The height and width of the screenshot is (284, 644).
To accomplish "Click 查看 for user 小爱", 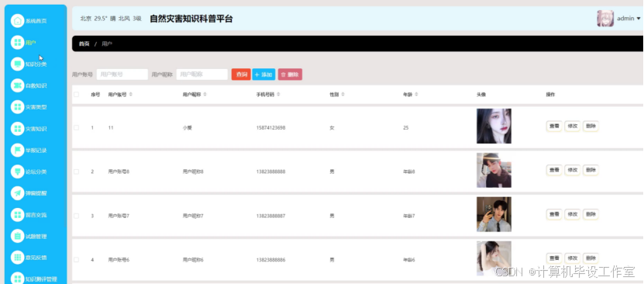I will pyautogui.click(x=554, y=126).
